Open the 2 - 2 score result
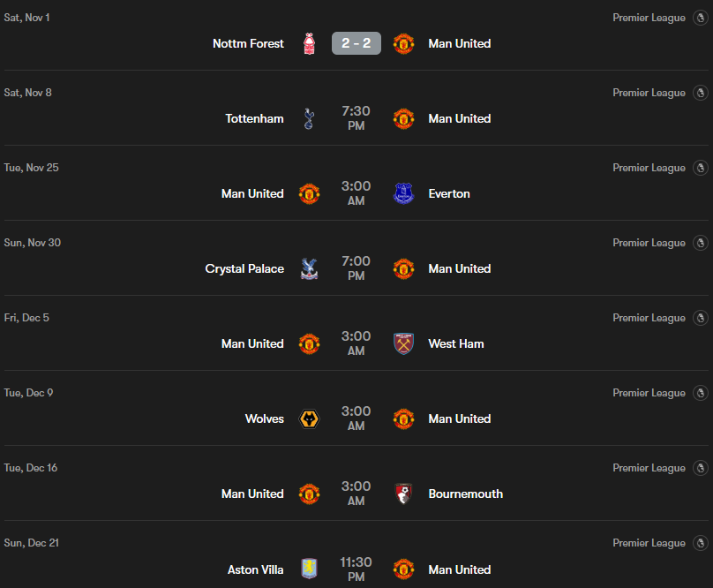Image resolution: width=713 pixels, height=588 pixels. [356, 43]
